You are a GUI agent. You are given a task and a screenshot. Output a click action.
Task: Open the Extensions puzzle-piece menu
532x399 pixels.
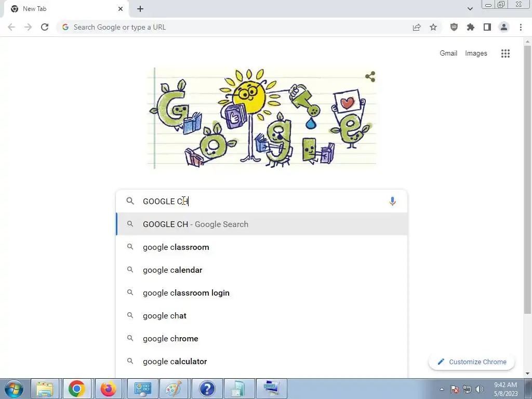[x=471, y=27]
